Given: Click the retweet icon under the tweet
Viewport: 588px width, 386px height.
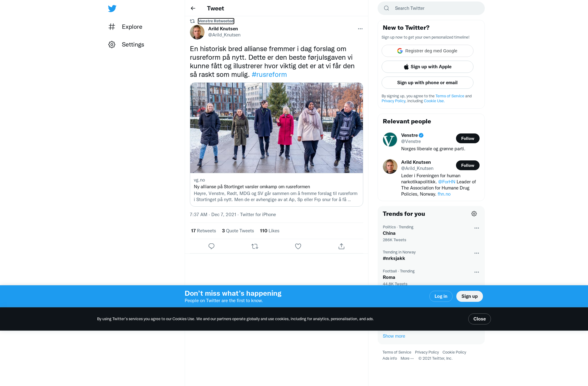Looking at the screenshot, I should (x=255, y=246).
